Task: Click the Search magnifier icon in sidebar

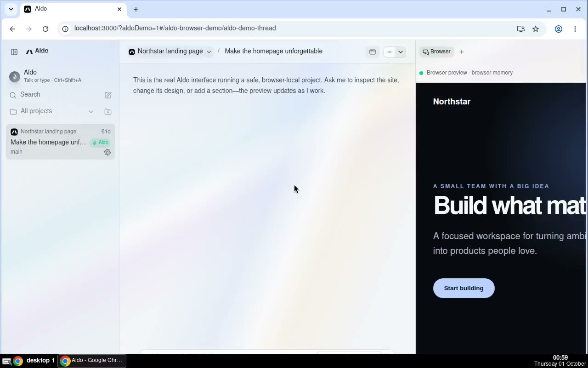Action: tap(13, 95)
